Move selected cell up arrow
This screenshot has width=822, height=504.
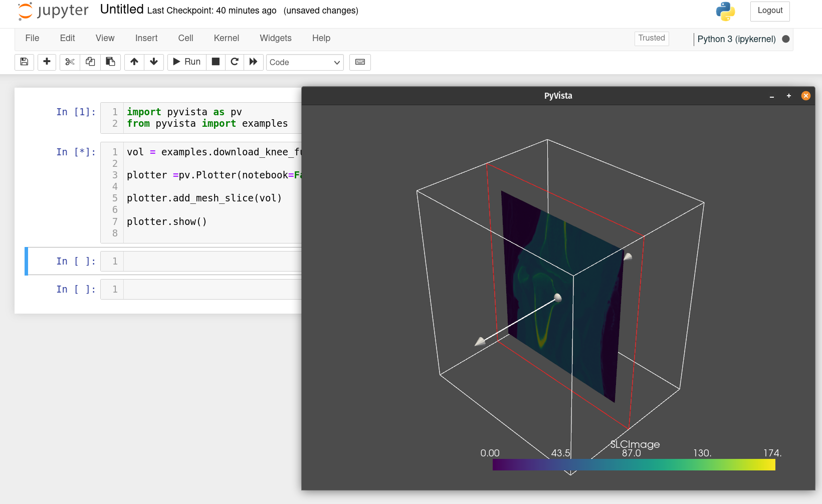pos(134,62)
